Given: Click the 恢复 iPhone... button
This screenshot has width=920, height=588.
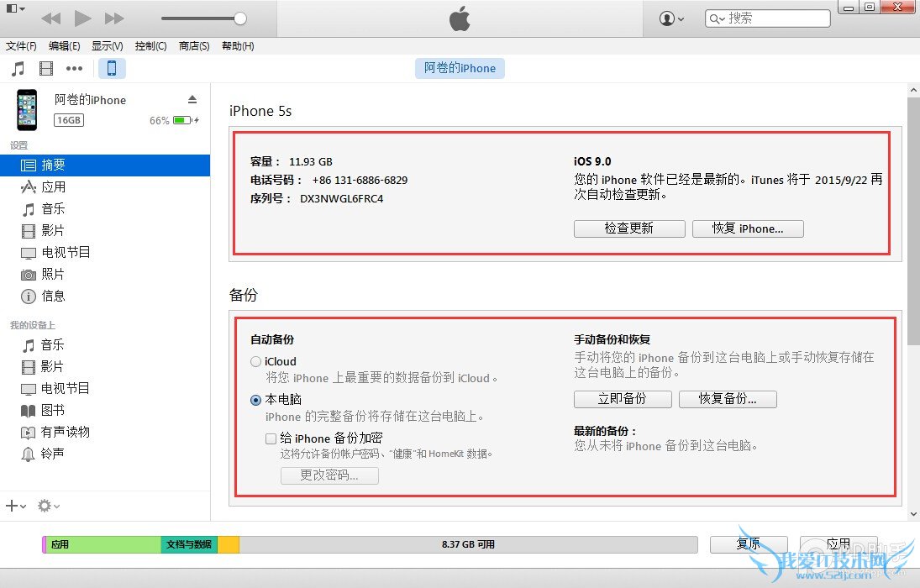Looking at the screenshot, I should pyautogui.click(x=748, y=228).
